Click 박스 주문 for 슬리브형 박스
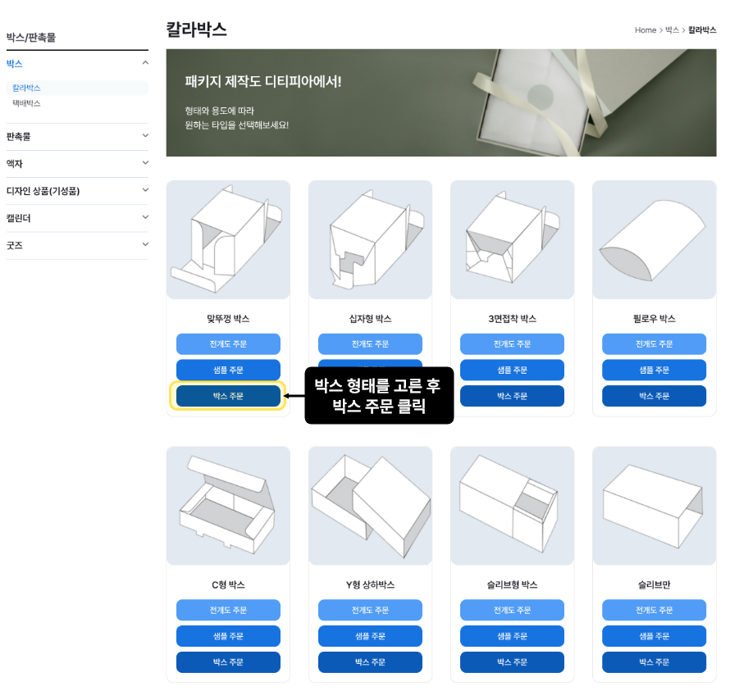 click(x=512, y=662)
